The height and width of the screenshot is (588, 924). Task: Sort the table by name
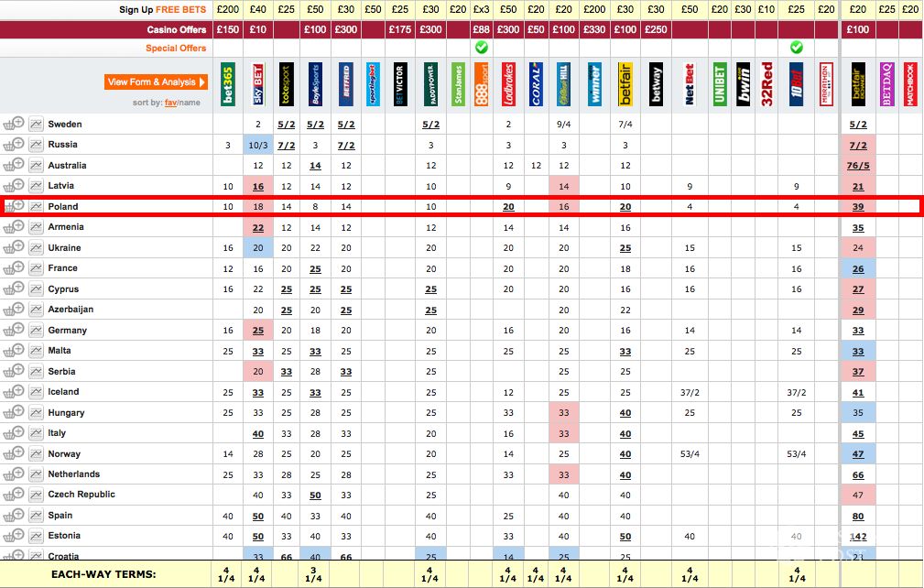(x=190, y=103)
